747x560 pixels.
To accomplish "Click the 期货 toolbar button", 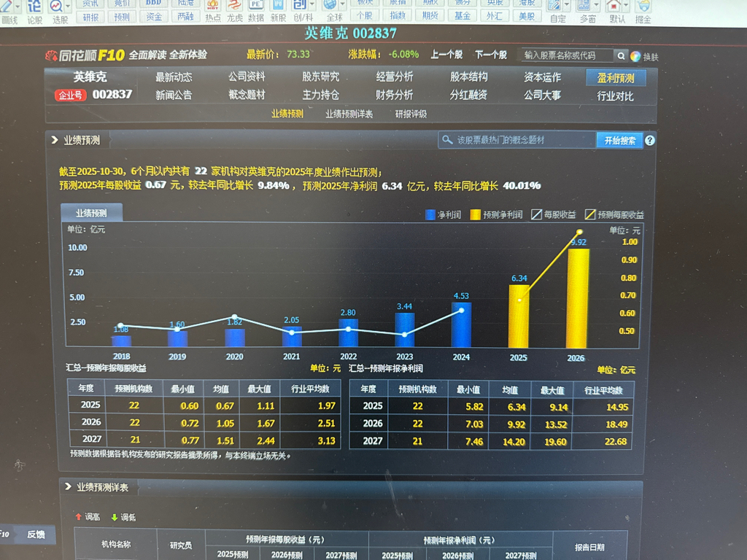I will pos(430,16).
